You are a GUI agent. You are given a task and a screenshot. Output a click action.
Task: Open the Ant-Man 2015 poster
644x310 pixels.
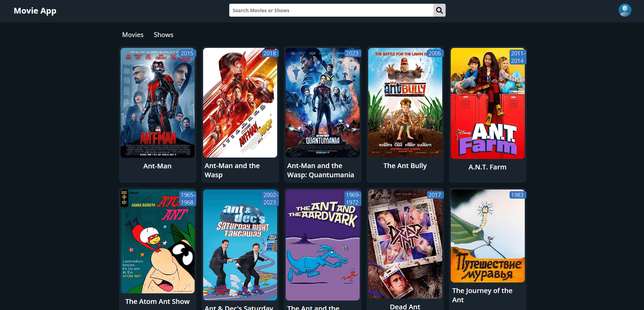(x=158, y=103)
